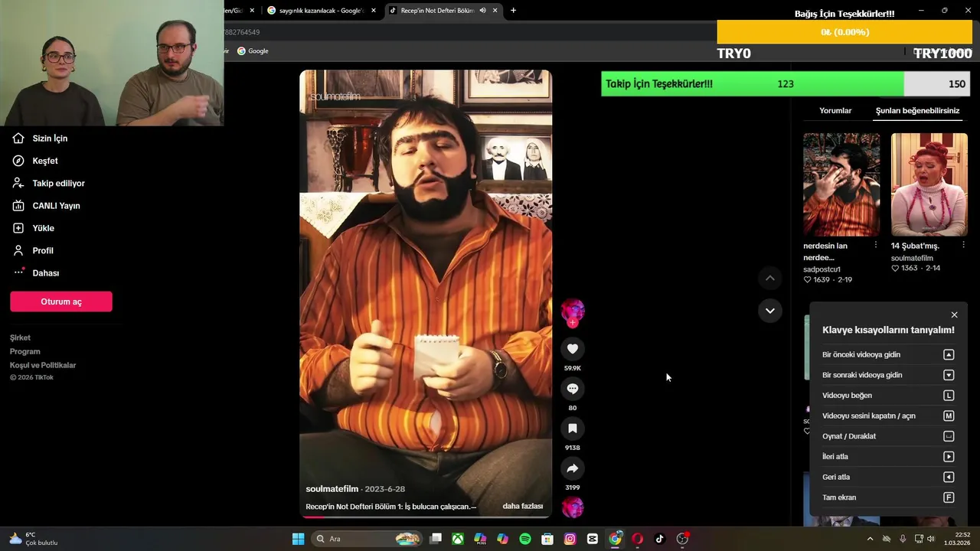The image size is (980, 551).
Task: Open sadpostcu1 profile link
Action: coord(822,269)
